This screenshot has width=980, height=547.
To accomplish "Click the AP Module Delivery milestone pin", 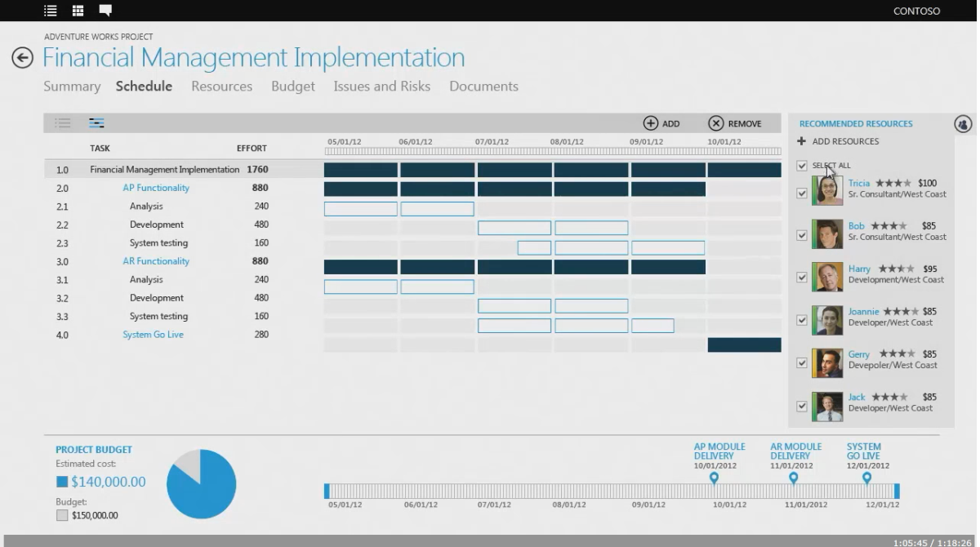I will pyautogui.click(x=714, y=478).
